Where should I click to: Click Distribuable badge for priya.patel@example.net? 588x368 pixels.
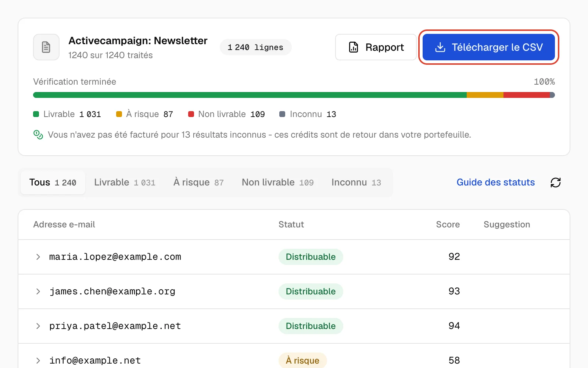pyautogui.click(x=311, y=326)
